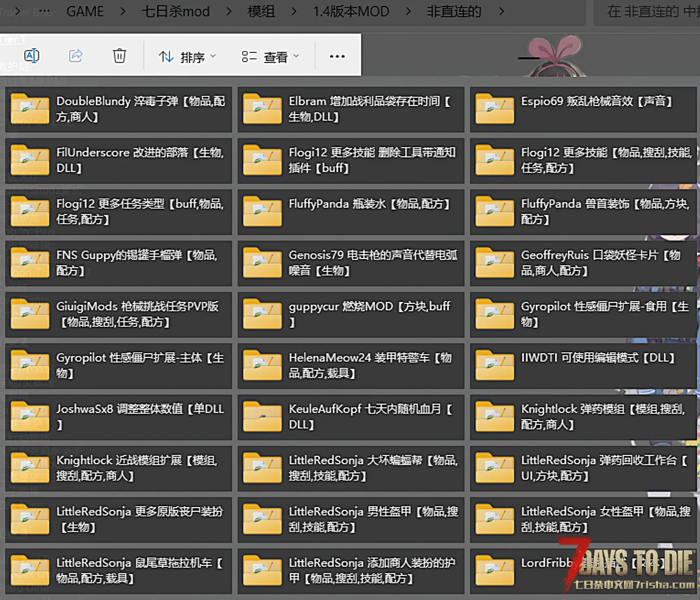Open the 查看 view dropdown
Viewport: 700px width, 600px height.
(270, 57)
